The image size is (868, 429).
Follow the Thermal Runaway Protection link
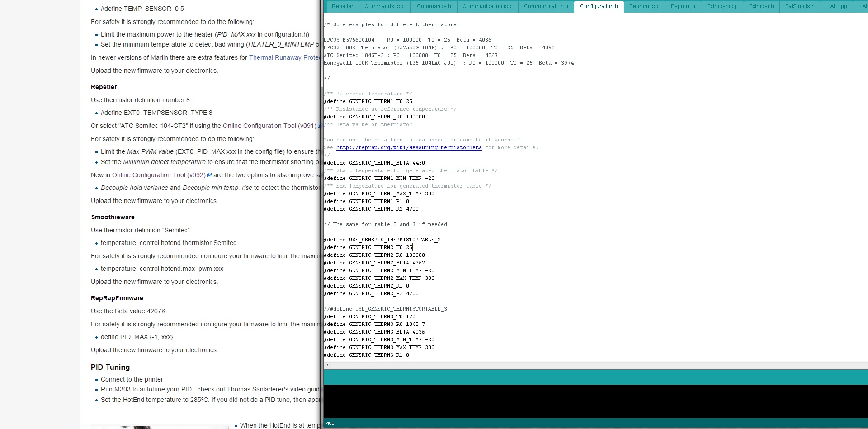click(284, 58)
